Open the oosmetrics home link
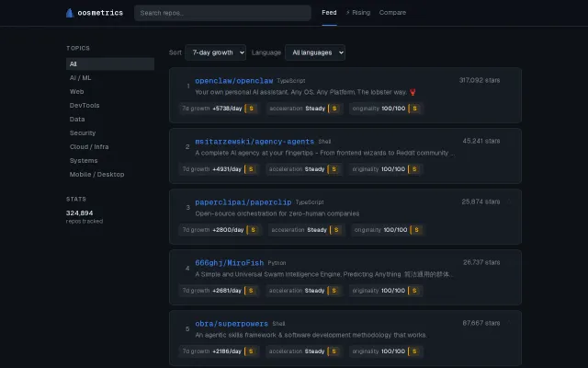The image size is (588, 368). pyautogui.click(x=95, y=13)
